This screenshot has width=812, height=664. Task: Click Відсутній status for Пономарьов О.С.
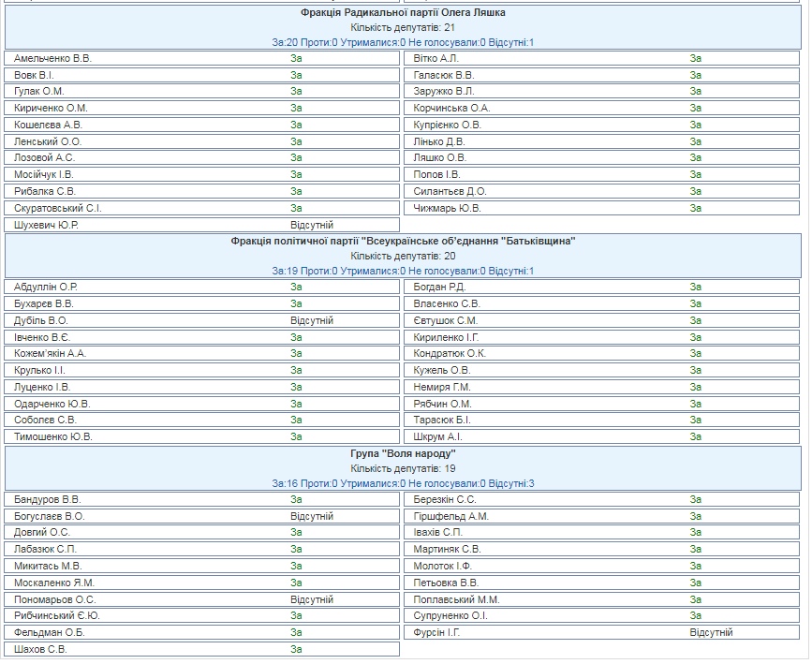pyautogui.click(x=312, y=599)
